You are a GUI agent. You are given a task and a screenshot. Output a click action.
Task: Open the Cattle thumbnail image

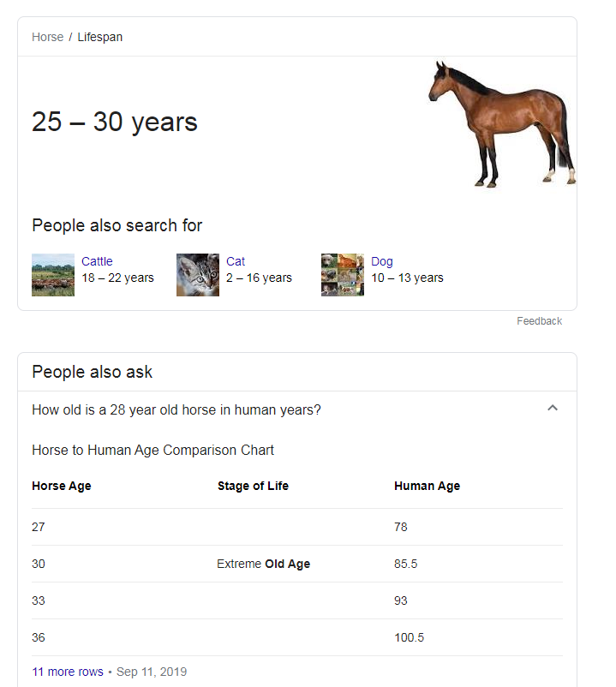tap(53, 275)
